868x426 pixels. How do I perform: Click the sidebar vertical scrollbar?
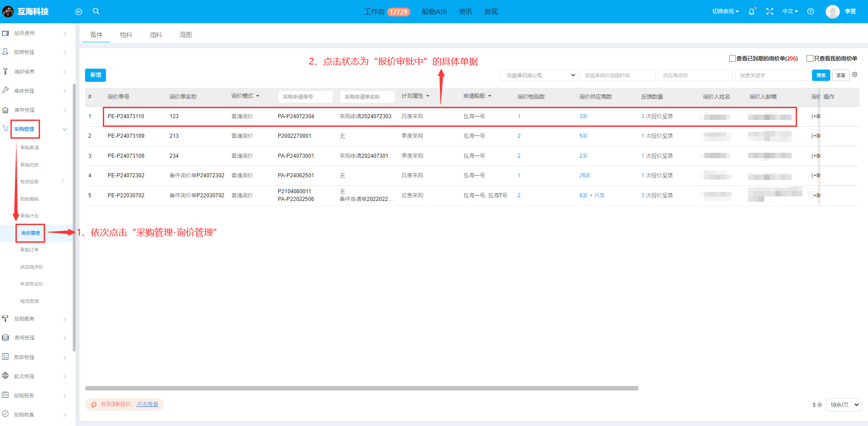(74, 217)
